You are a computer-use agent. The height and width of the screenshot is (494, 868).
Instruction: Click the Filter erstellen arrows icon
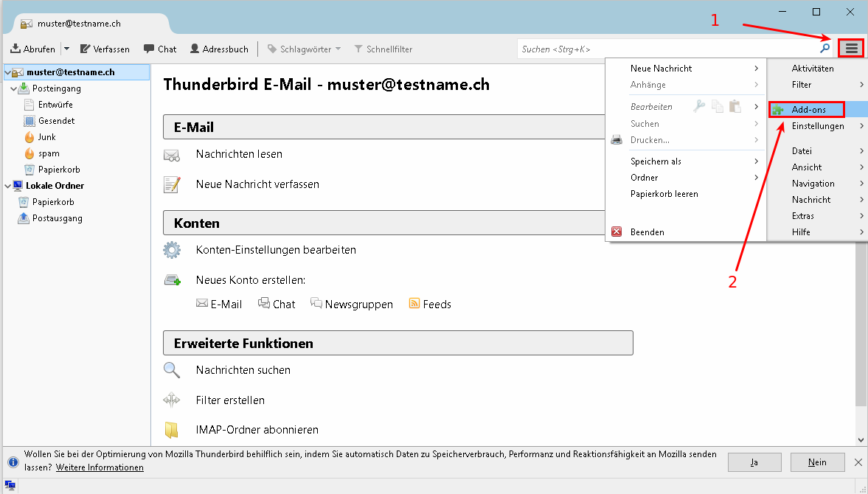click(172, 400)
